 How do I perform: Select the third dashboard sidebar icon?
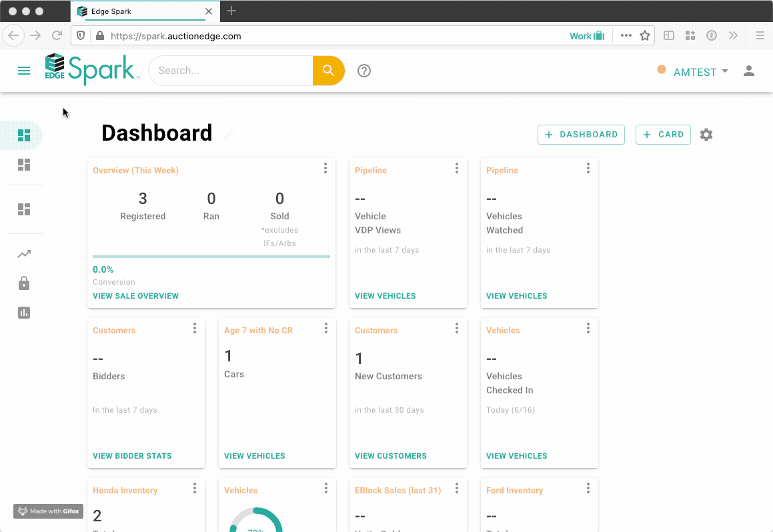point(23,209)
